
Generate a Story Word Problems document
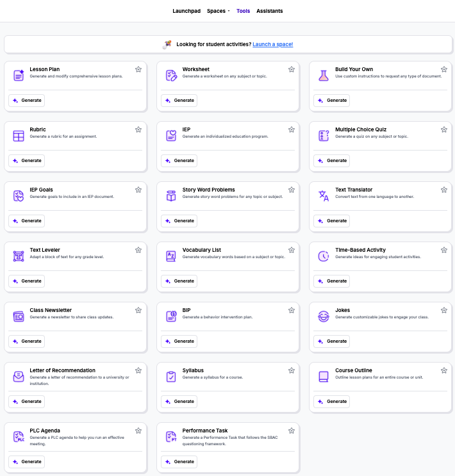[x=179, y=221]
